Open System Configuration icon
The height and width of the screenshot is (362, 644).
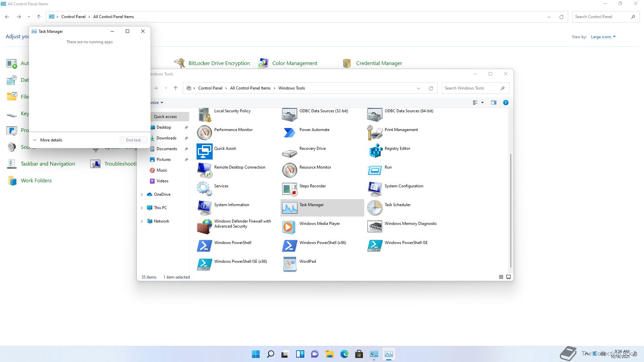click(x=375, y=189)
